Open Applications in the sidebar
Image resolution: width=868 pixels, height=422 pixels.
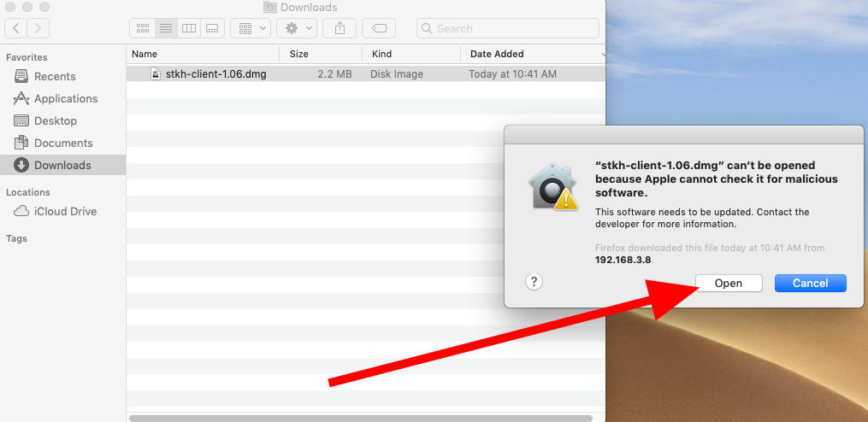(56, 98)
